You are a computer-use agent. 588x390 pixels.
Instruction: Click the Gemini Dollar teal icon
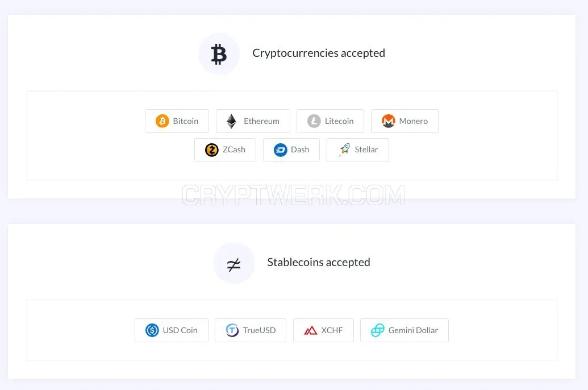(378, 330)
